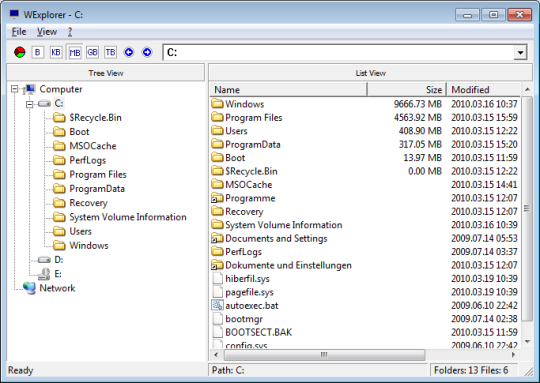540x383 pixels.
Task: Select Boot folder in tree view
Action: [79, 132]
